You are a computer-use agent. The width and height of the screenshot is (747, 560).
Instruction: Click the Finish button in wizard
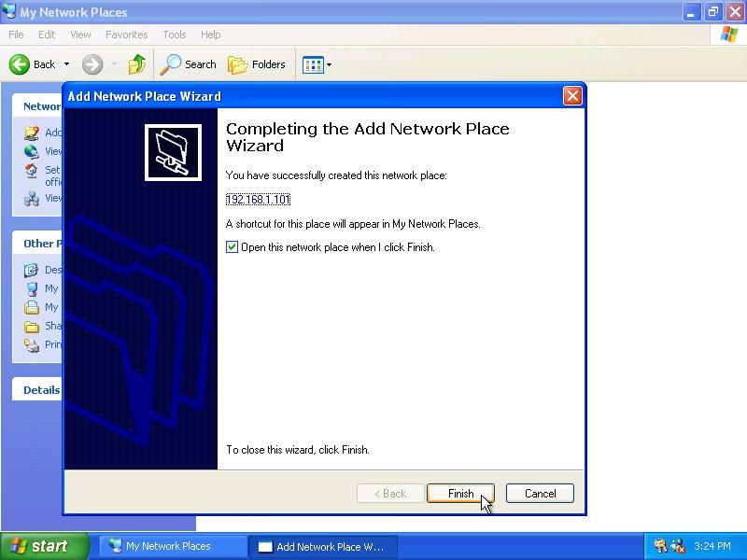(x=460, y=494)
